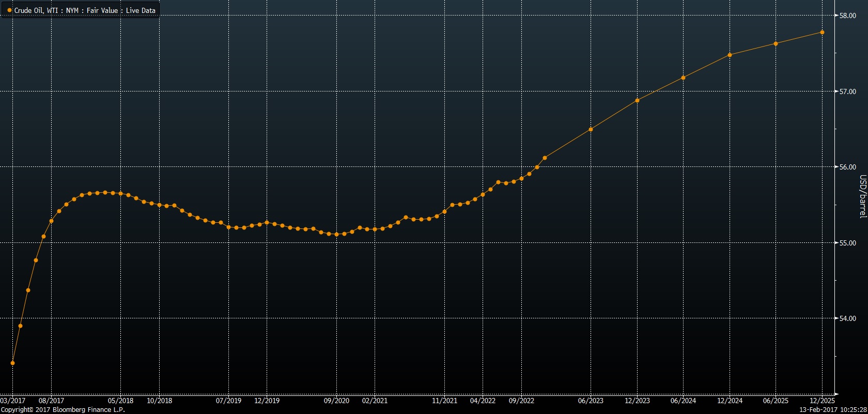
Task: Click the 58.00 y-axis label
Action: [x=847, y=16]
